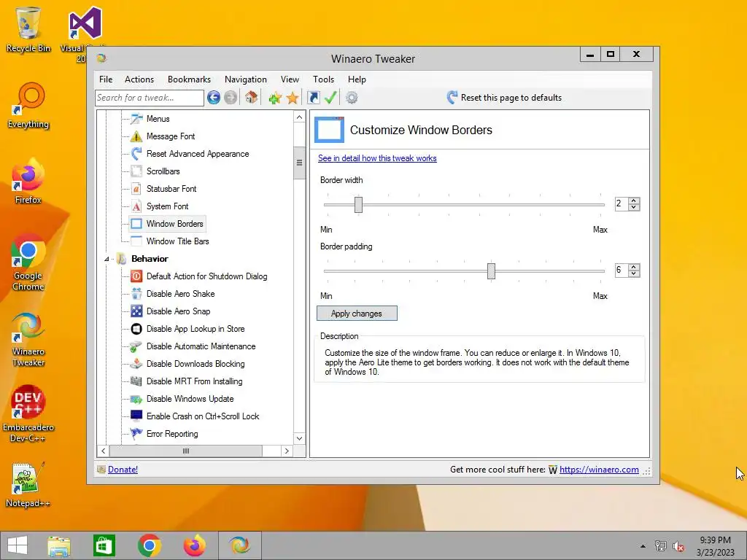
Task: Click the tree's horizontal scrollbar left arrow
Action: 104,451
